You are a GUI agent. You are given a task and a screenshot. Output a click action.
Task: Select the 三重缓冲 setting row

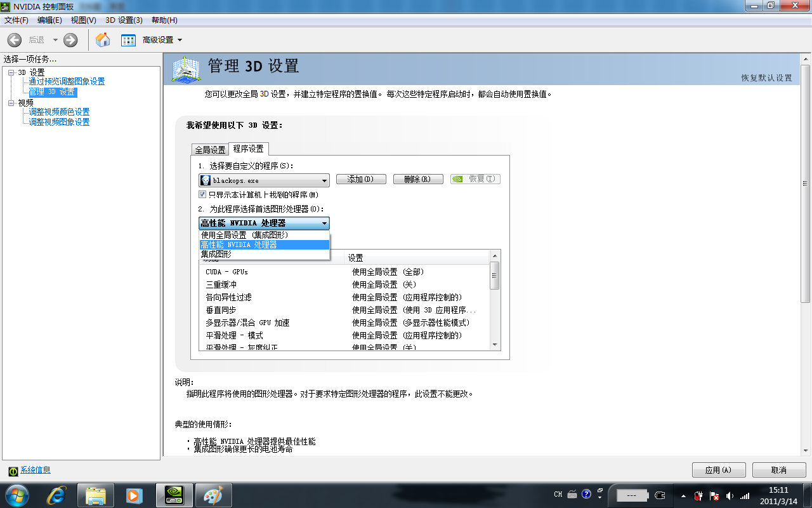pos(344,284)
